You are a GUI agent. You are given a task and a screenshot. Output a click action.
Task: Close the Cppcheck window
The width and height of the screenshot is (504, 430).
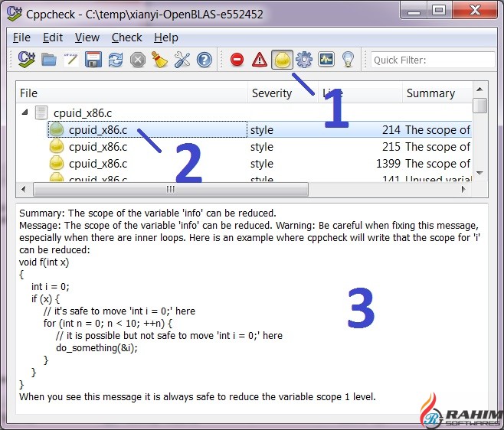pos(475,11)
